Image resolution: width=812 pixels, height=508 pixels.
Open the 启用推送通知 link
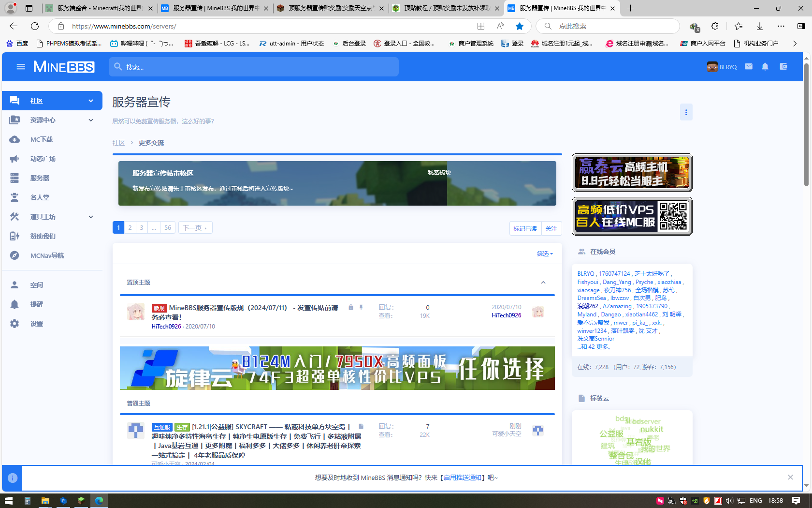[463, 478]
